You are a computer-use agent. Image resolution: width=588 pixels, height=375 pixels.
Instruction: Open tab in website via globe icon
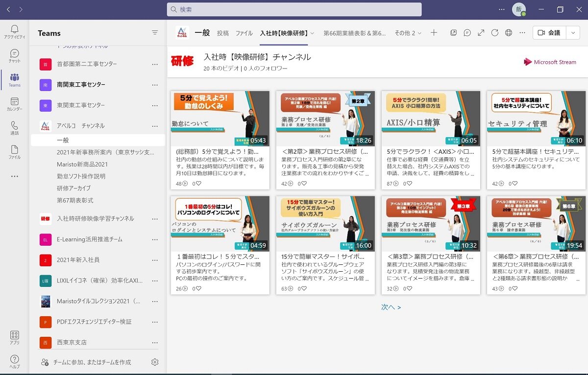[x=509, y=33]
